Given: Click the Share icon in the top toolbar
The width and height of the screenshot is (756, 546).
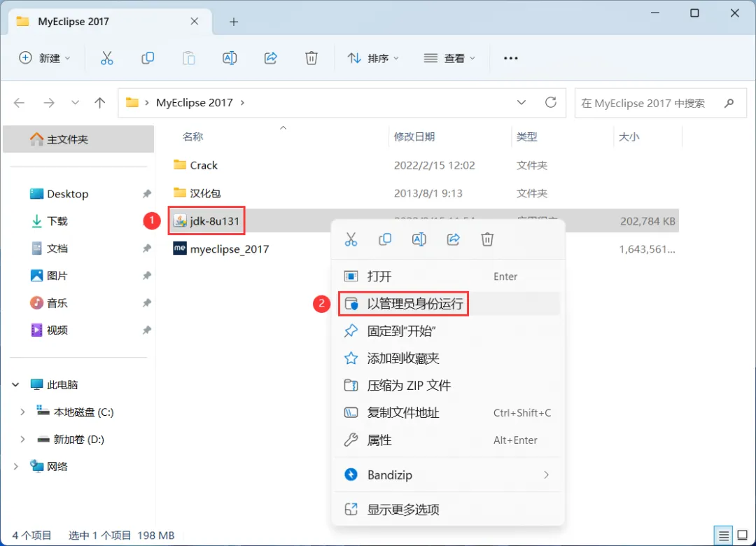Looking at the screenshot, I should pyautogui.click(x=270, y=58).
